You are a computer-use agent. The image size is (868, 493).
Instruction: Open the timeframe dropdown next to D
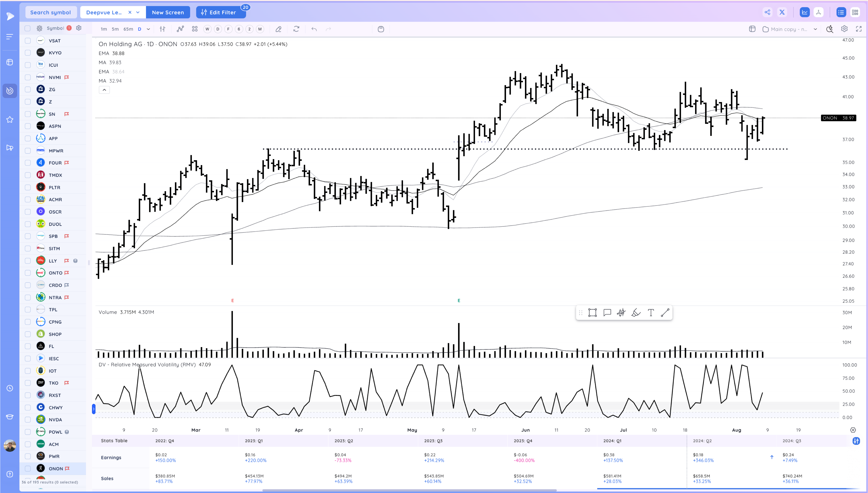(x=148, y=29)
